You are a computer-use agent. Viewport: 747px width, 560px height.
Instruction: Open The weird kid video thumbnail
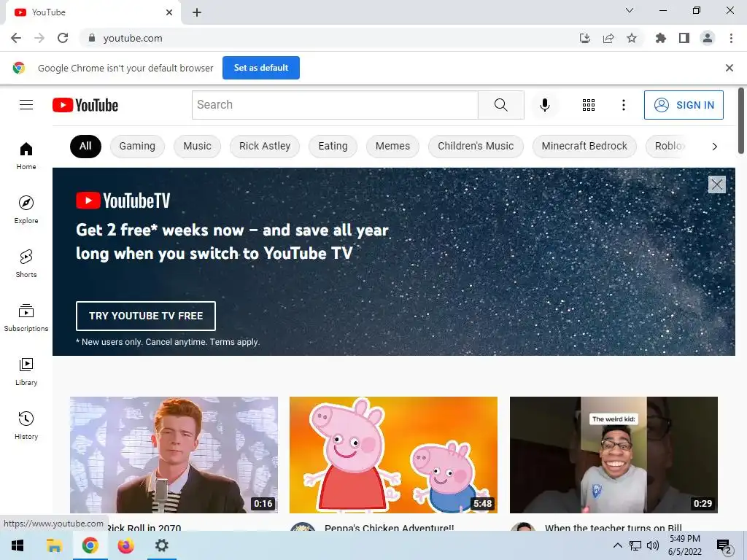click(x=614, y=455)
